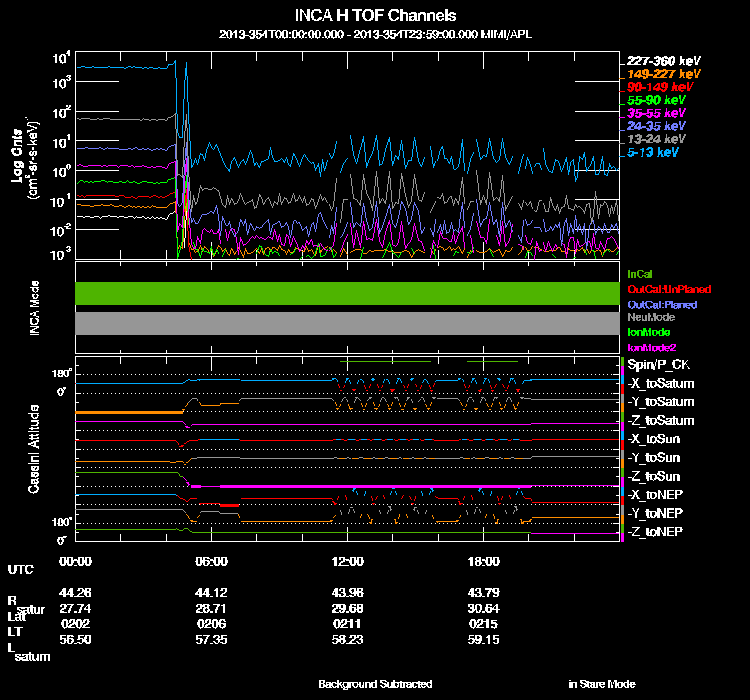Click the red 90-149 keV legend label
Image resolution: width=750 pixels, height=700 pixels.
(x=655, y=87)
